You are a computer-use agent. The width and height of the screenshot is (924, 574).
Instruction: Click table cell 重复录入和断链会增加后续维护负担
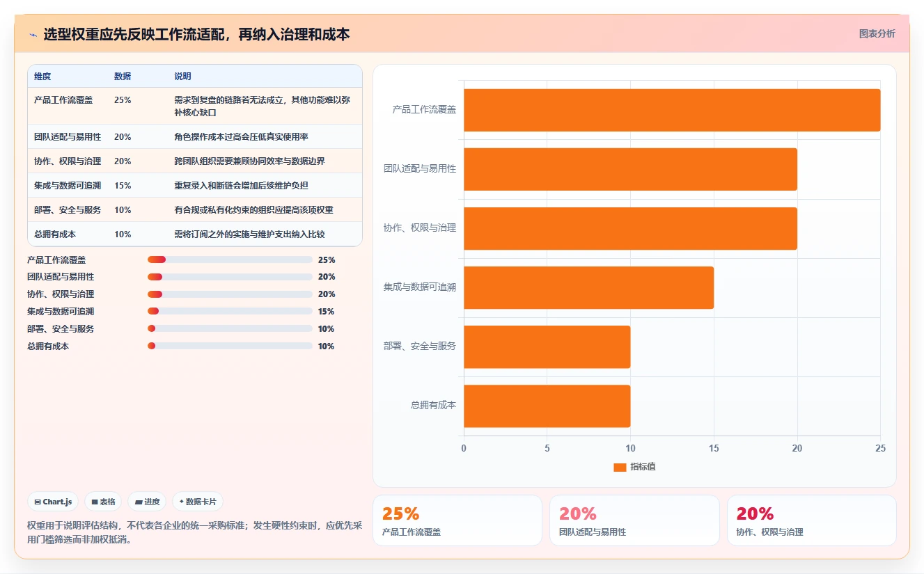[241, 186]
